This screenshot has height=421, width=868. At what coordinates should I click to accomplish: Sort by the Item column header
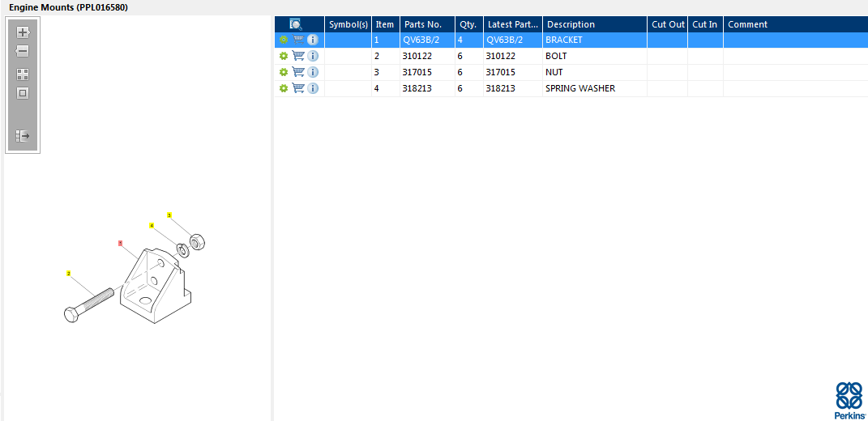(385, 24)
